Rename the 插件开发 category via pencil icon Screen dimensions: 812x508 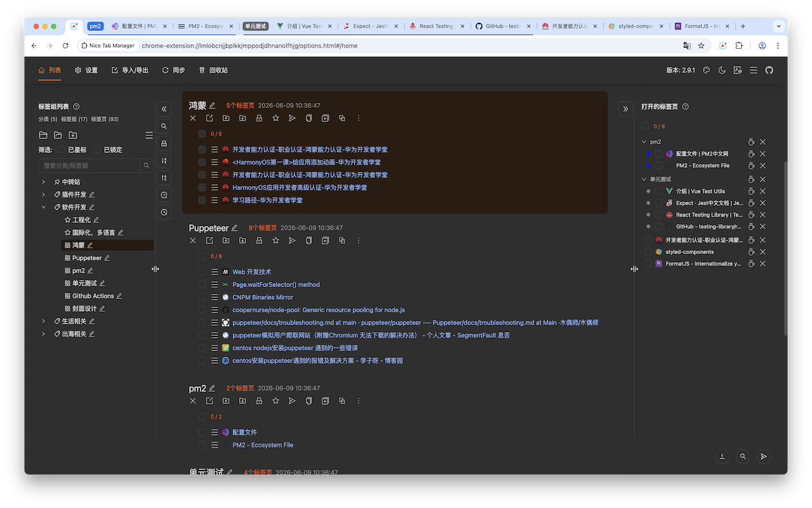click(x=92, y=194)
